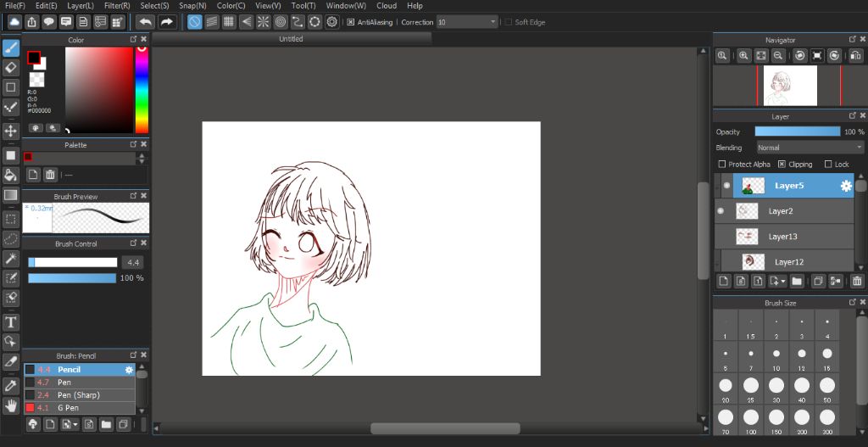Image resolution: width=868 pixels, height=447 pixels.
Task: Click the Redo arrow button
Action: [x=165, y=22]
